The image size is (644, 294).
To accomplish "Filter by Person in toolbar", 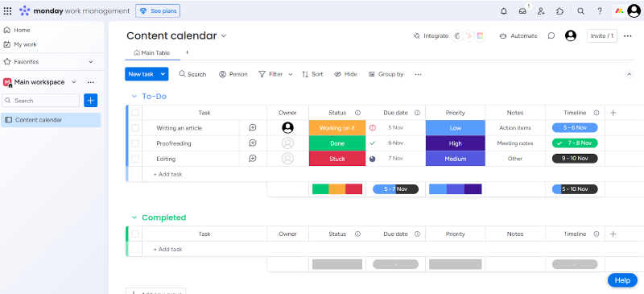I will (233, 74).
